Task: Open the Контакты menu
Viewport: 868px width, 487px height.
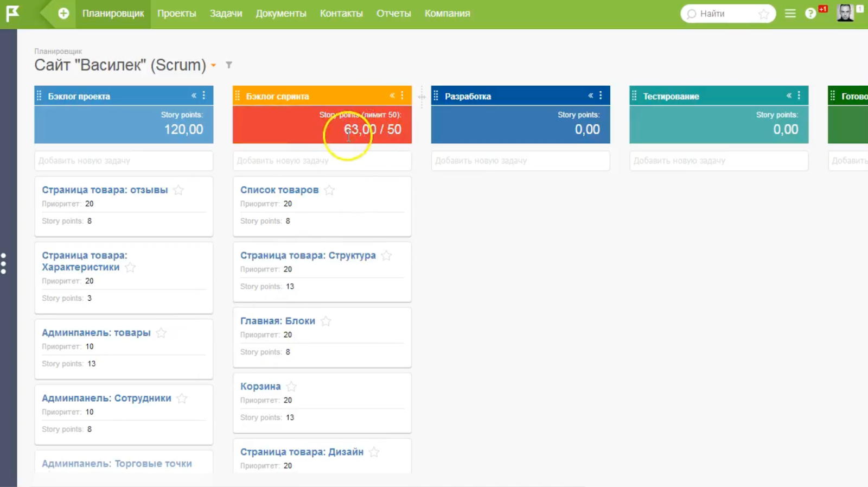Action: 341,14
